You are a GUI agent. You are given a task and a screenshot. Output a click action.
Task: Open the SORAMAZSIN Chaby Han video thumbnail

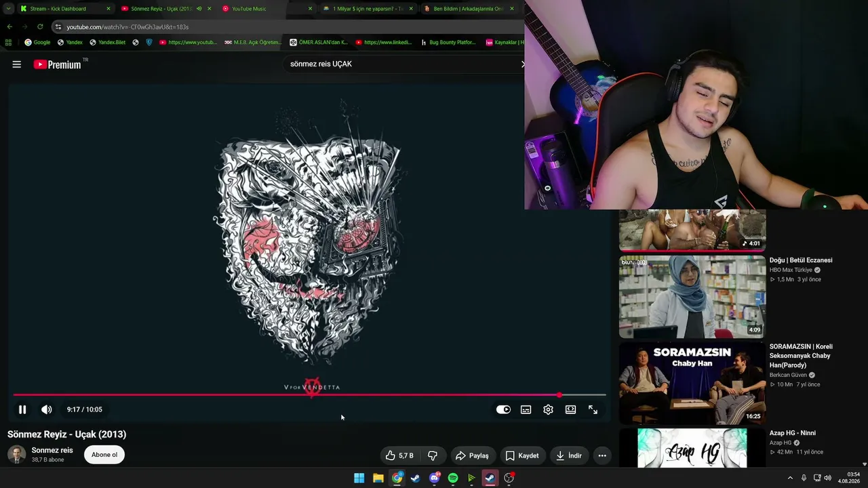click(692, 383)
